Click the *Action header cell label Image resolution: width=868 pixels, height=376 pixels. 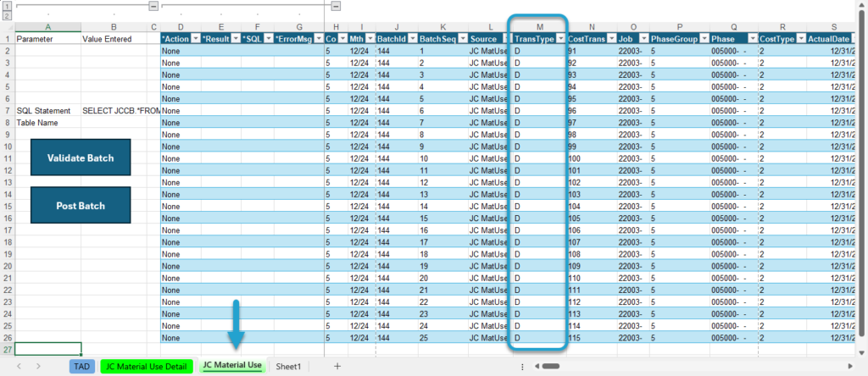[x=175, y=39]
